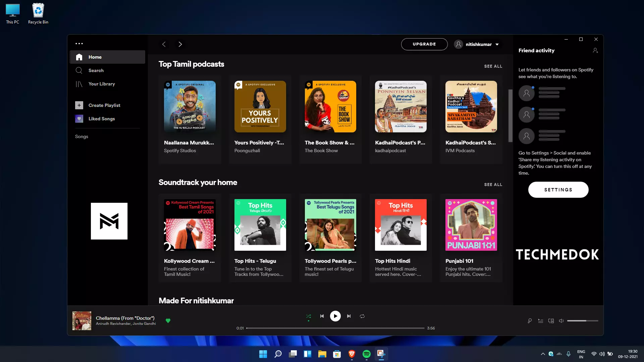This screenshot has height=362, width=644.
Task: Open connect to a device icon
Action: pos(551,321)
